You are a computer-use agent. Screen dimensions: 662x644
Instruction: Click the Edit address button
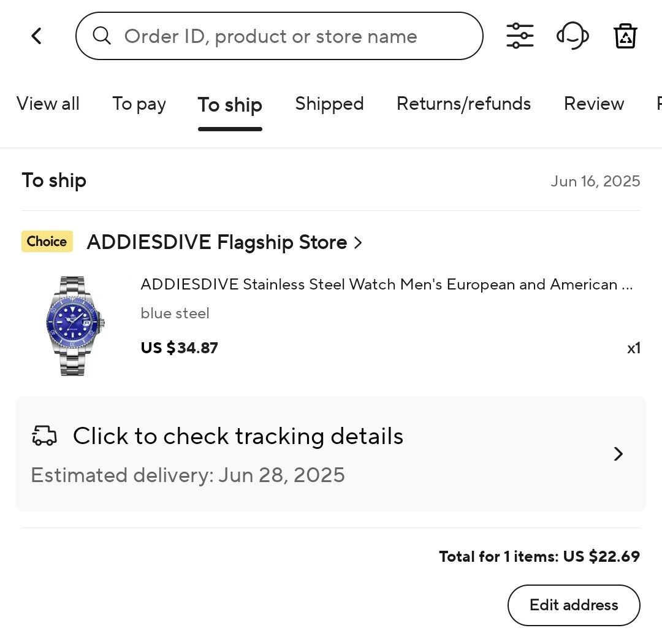point(574,605)
